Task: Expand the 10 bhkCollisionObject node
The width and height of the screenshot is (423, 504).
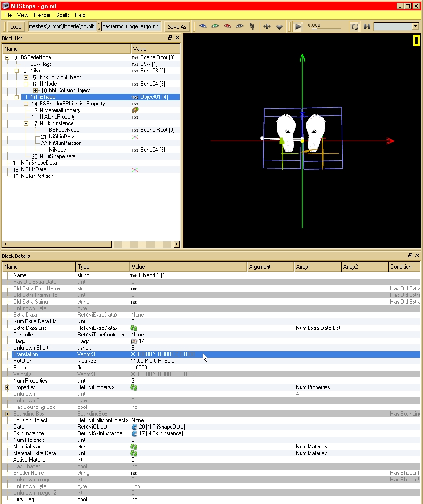Action: coord(36,91)
